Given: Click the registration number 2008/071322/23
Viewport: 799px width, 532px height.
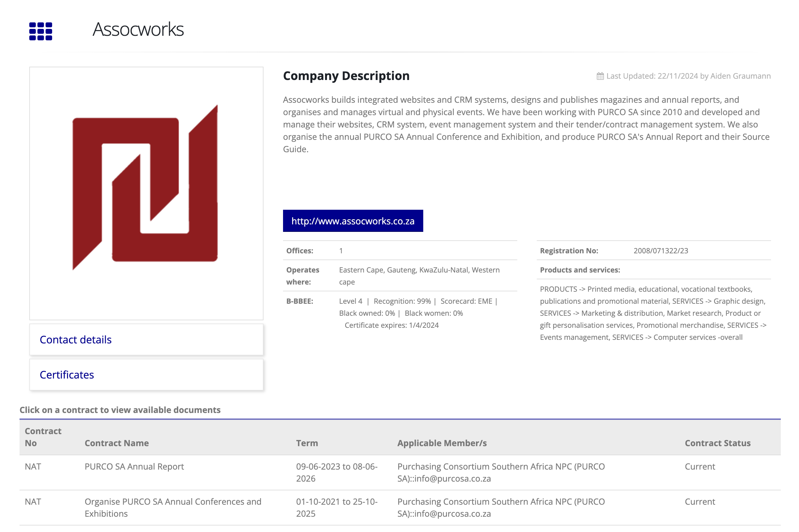Looking at the screenshot, I should [660, 251].
